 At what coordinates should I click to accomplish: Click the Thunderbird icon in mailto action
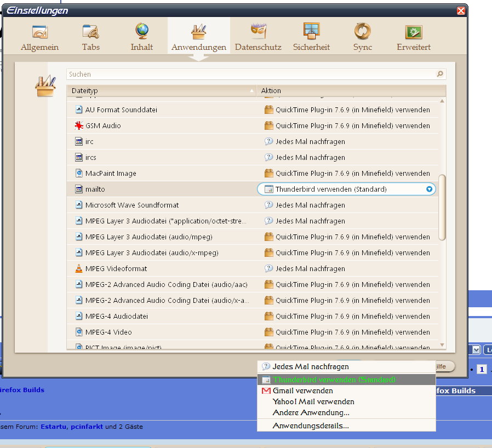click(269, 189)
